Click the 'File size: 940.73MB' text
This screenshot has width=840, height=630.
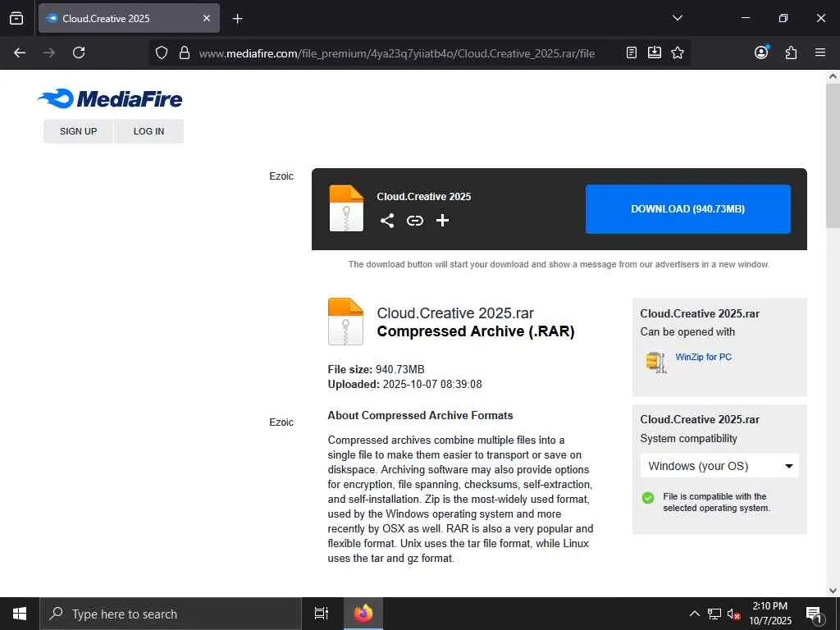coord(376,369)
